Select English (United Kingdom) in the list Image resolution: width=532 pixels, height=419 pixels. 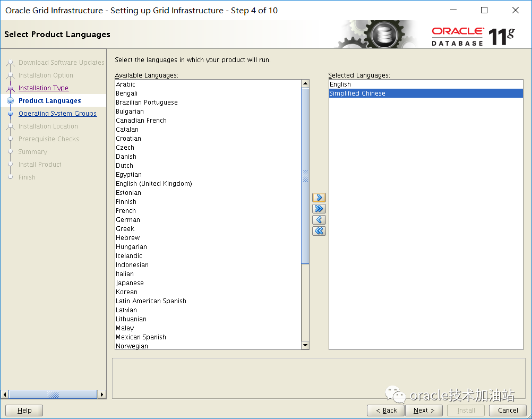click(208, 184)
